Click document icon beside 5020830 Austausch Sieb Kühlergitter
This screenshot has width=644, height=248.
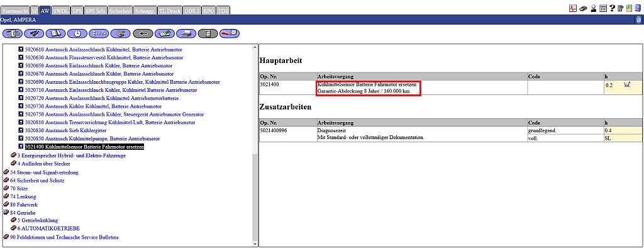tap(21, 131)
